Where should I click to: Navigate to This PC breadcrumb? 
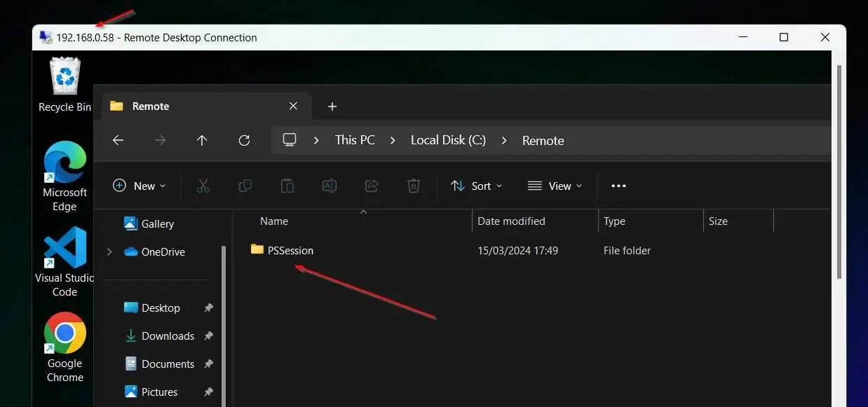(355, 140)
